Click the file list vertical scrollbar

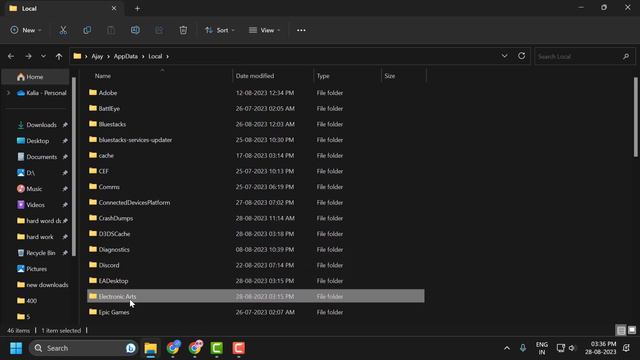point(636,117)
